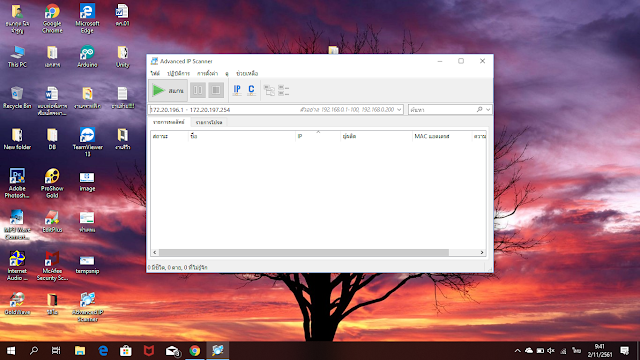Open File Explorer from the taskbar
This screenshot has width=640, height=360.
point(80,351)
